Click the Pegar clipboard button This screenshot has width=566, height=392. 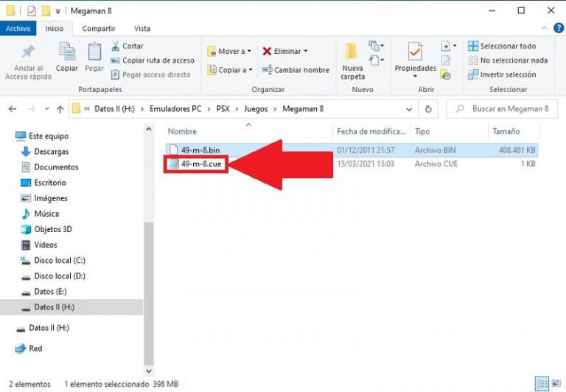click(x=94, y=57)
